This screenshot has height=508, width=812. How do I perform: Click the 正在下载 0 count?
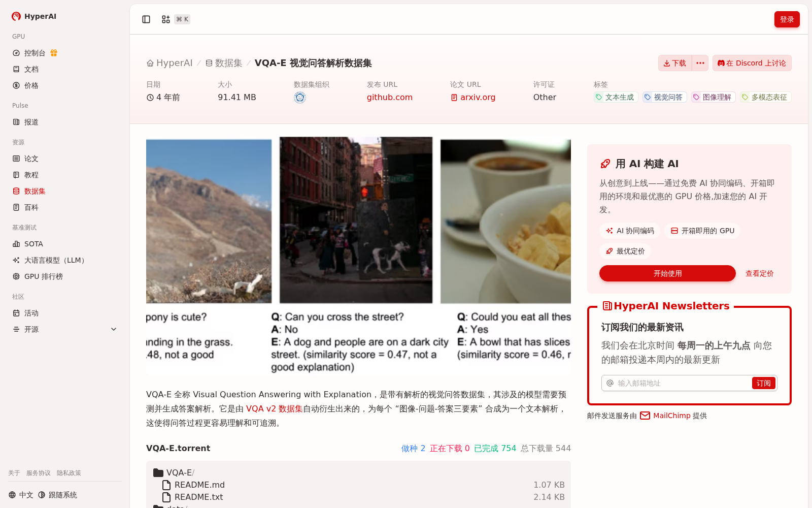point(450,448)
